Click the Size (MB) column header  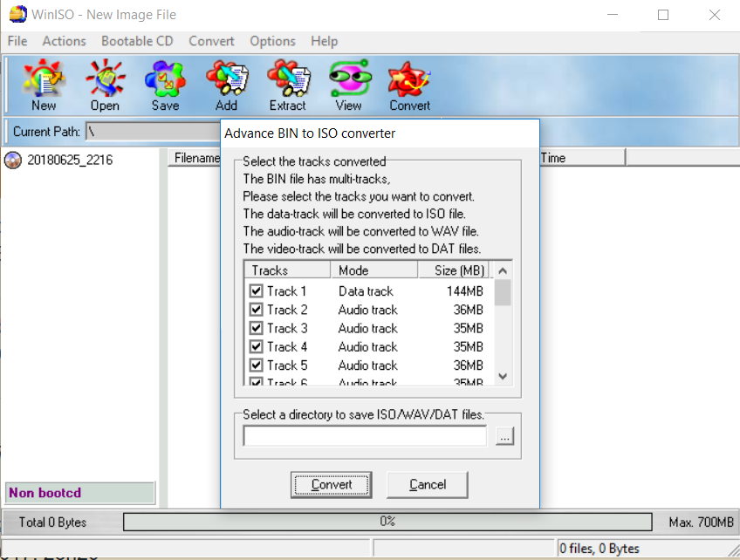click(x=454, y=270)
